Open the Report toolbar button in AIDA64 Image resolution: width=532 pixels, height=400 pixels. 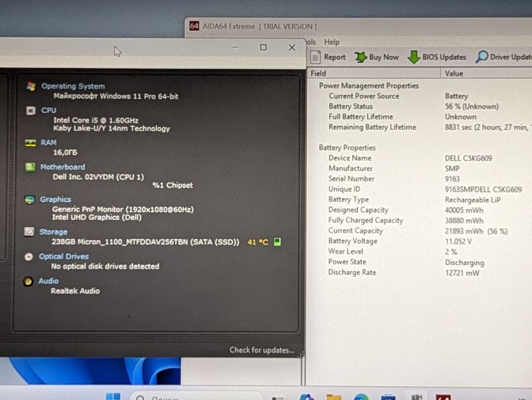327,57
